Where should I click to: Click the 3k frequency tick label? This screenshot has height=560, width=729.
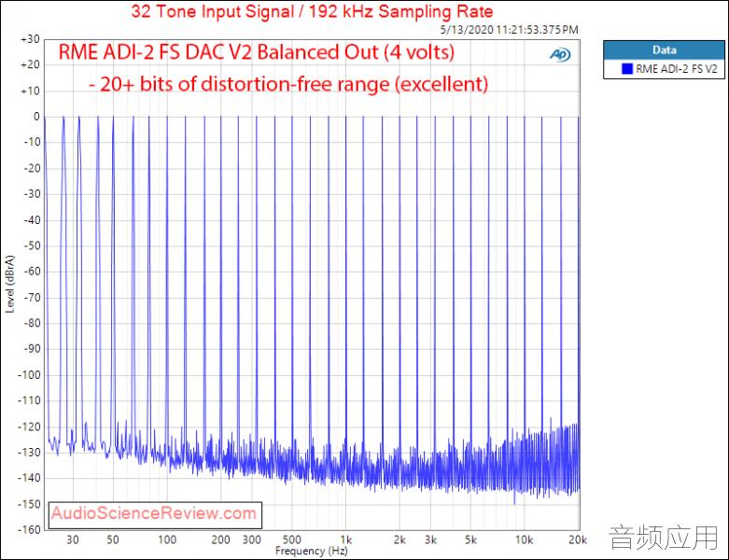431,540
